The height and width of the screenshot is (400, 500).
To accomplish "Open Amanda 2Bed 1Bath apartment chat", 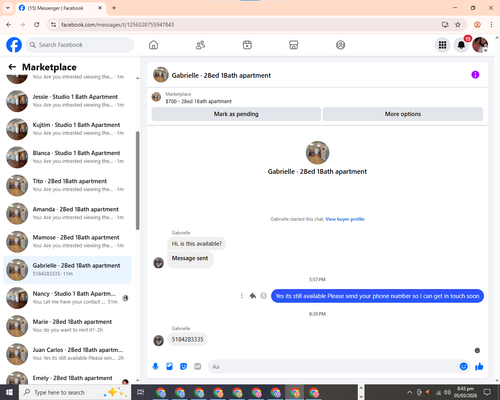I will 67,213.
